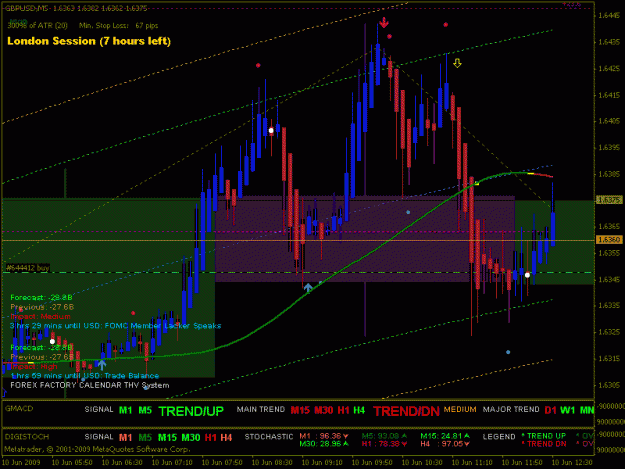This screenshot has width=625, height=469.
Task: Click the '#644412 buy' order label
Action: [x=27, y=268]
